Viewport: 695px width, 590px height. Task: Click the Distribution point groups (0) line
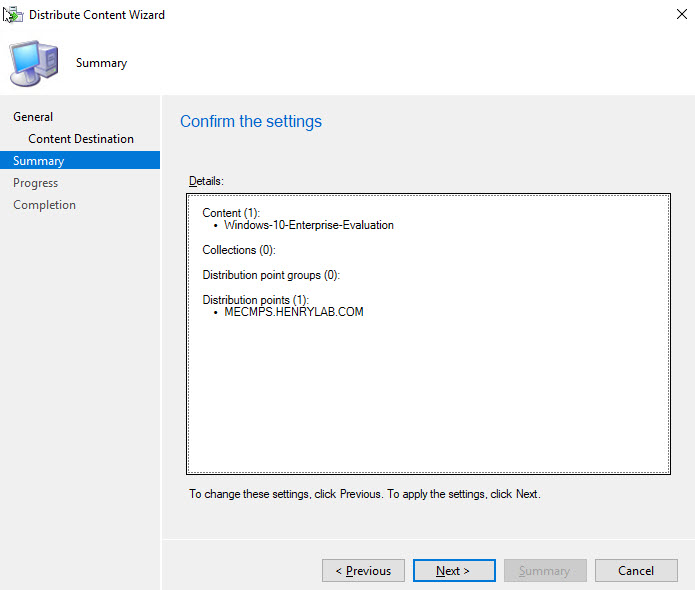[x=271, y=275]
